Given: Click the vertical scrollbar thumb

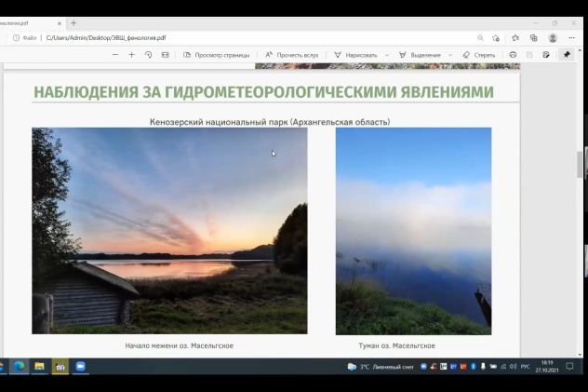Looking at the screenshot, I should point(580,164).
